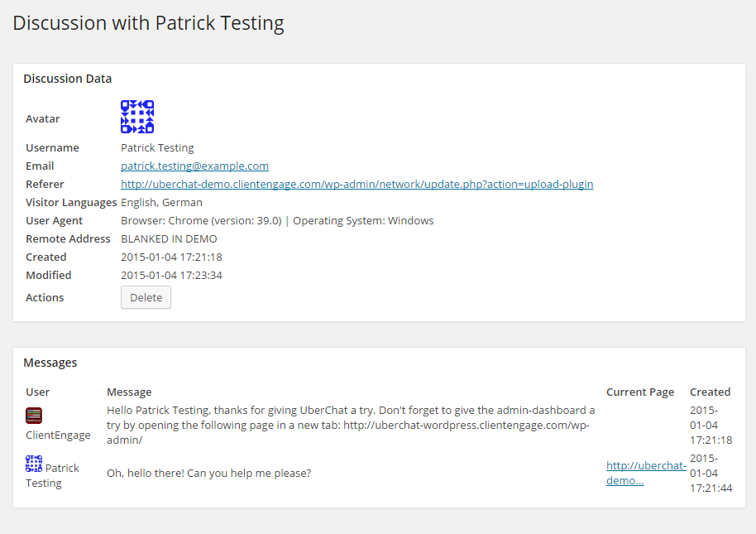Click the Modified timestamp 17:23:34
The height and width of the screenshot is (534, 756).
(171, 275)
